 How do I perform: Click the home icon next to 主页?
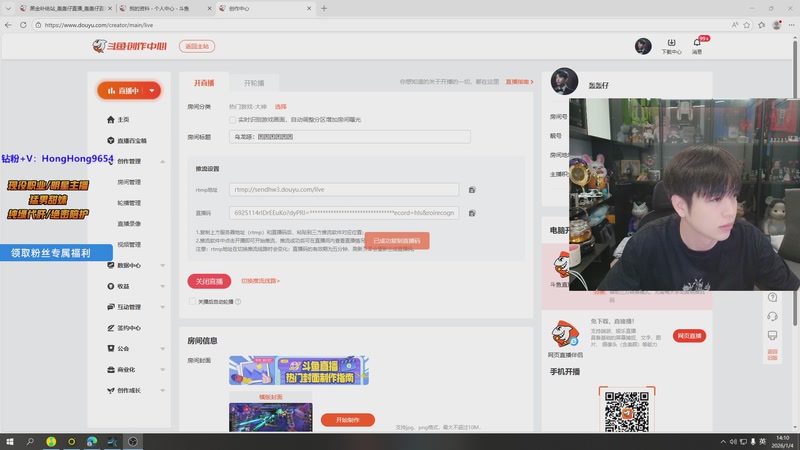[111, 119]
